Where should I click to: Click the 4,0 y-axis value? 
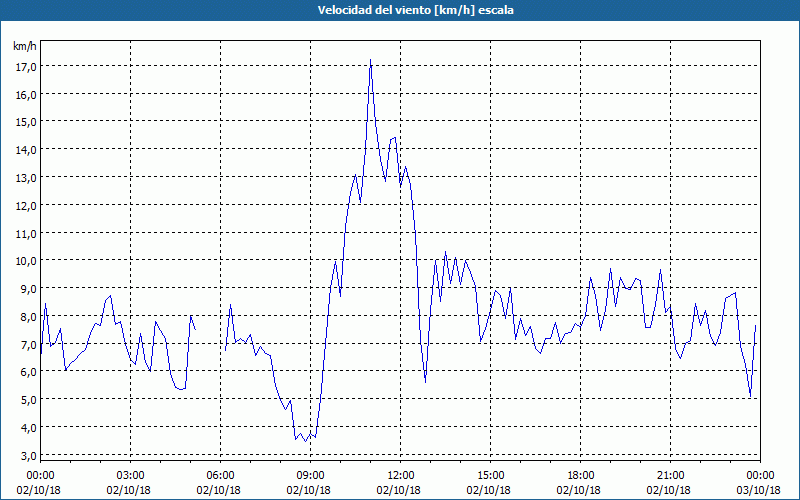(x=28, y=428)
